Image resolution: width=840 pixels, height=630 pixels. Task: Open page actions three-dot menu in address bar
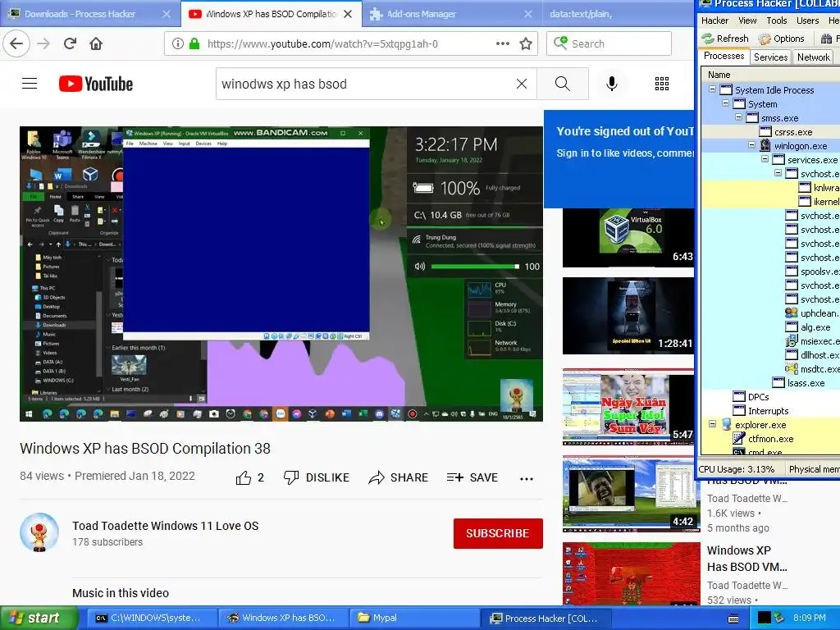pos(503,43)
